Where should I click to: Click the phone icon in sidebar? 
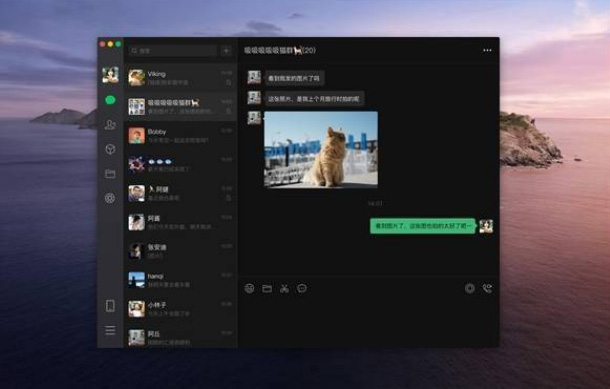(x=110, y=306)
